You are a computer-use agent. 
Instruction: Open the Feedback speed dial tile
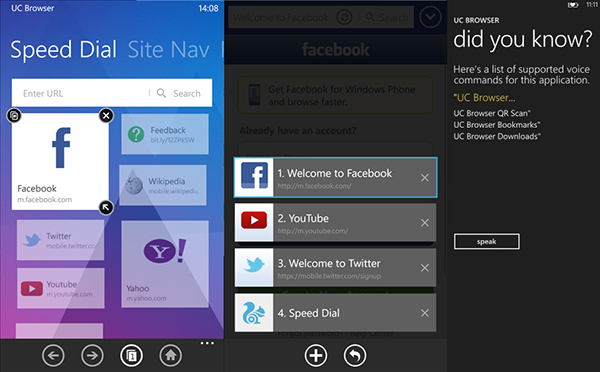(x=165, y=134)
